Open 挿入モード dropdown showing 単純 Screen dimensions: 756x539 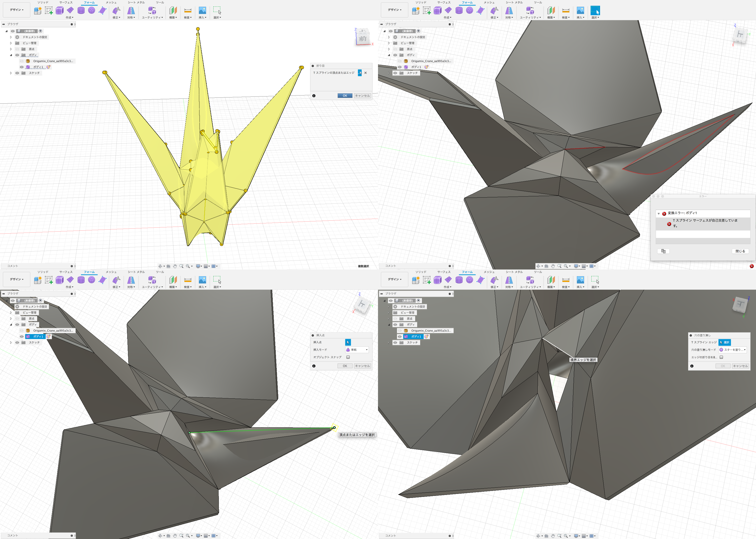pyautogui.click(x=357, y=350)
